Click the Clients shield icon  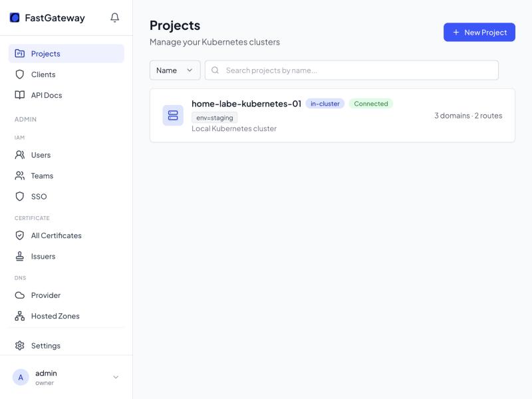click(x=20, y=74)
